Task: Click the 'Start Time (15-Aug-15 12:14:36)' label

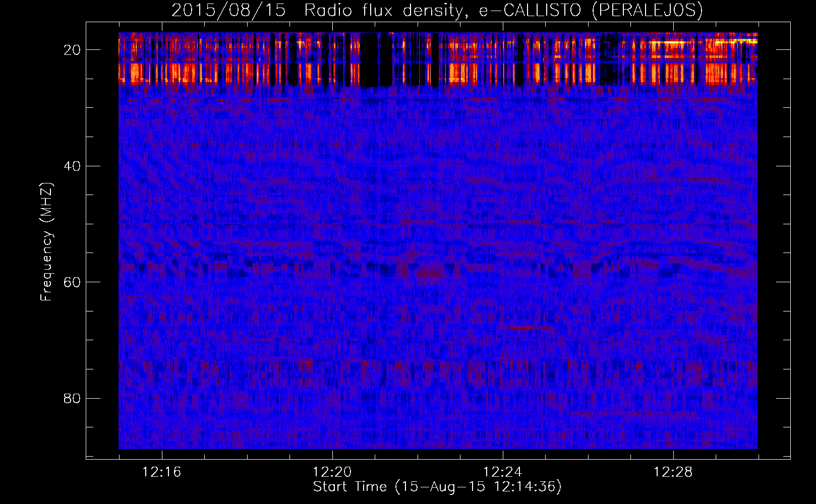Action: tap(437, 487)
